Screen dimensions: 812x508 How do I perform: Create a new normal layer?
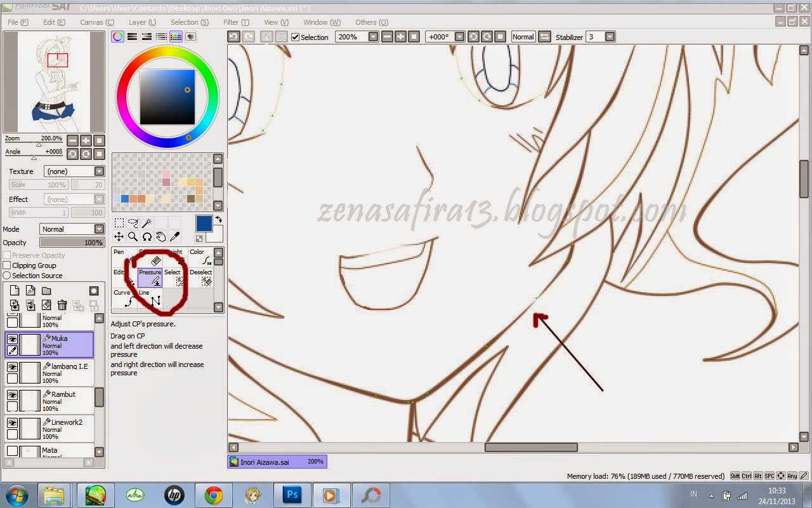(15, 291)
